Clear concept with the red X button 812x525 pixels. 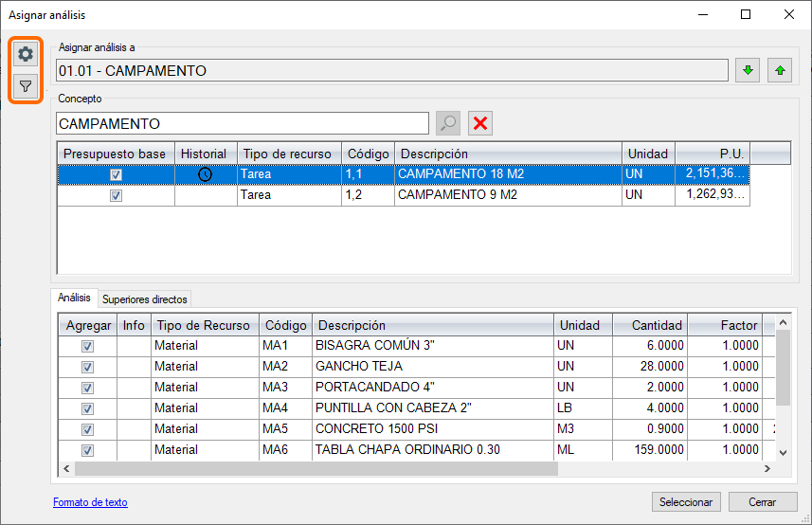tap(480, 123)
